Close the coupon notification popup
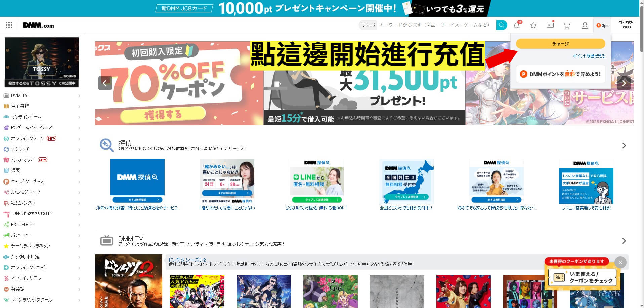Screen dimensions: 644x308 620,262
